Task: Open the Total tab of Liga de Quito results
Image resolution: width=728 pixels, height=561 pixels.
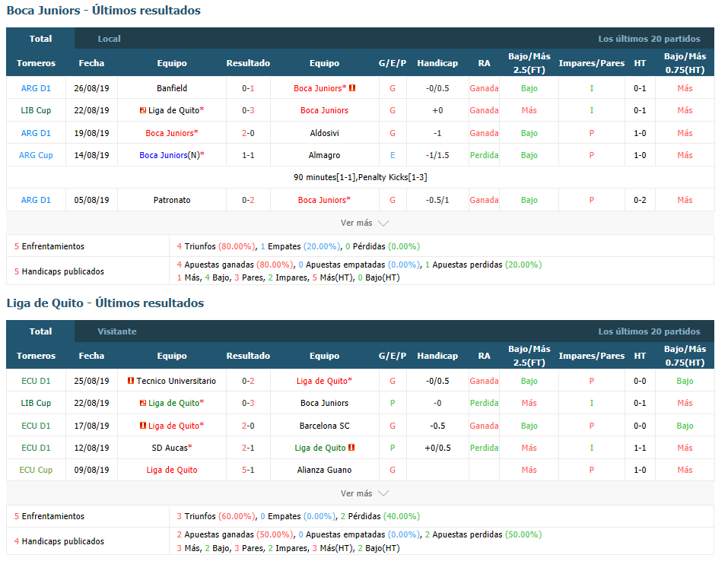Action: click(x=40, y=331)
